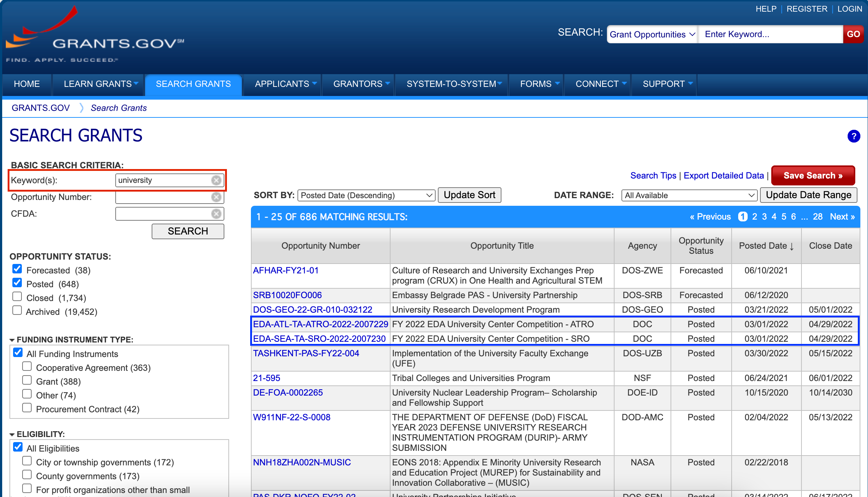The width and height of the screenshot is (868, 497).
Task: Click the Grants.gov logo
Action: [x=95, y=35]
